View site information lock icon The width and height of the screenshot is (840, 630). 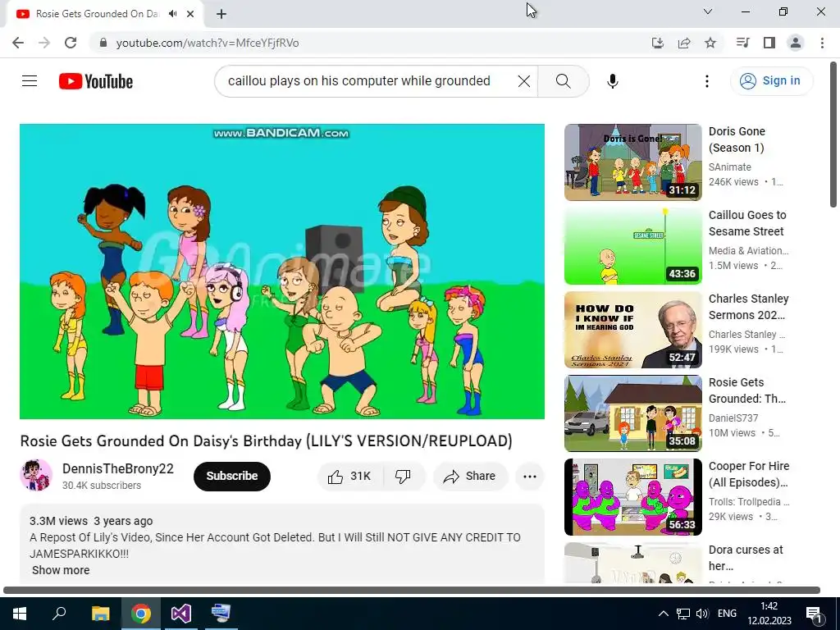(103, 43)
